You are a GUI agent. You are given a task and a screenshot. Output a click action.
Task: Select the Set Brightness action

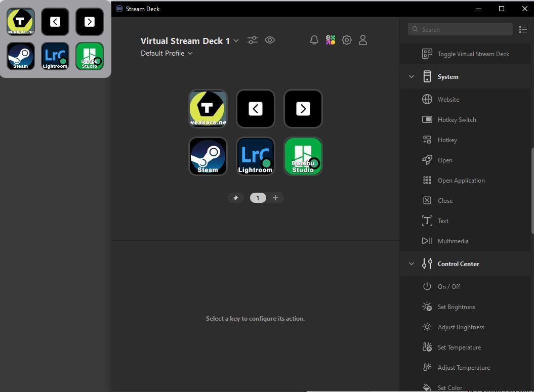465,307
